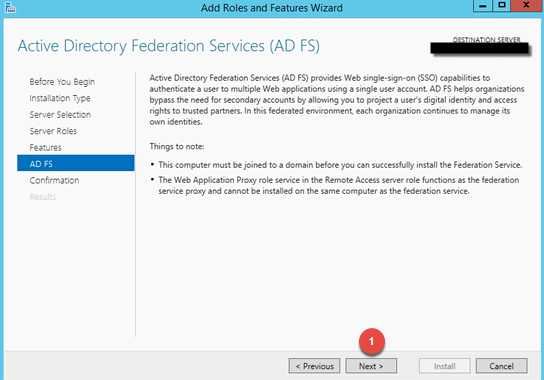Click the red numbered step marker 1
The width and height of the screenshot is (544, 380).
[x=372, y=341]
